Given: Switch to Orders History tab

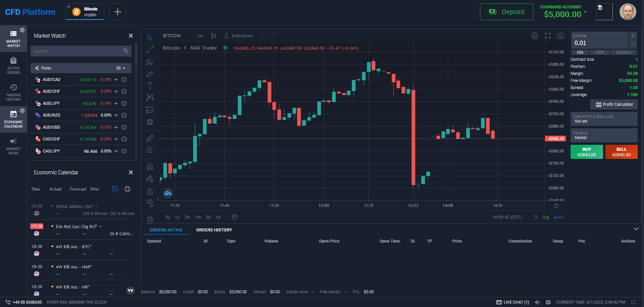Looking at the screenshot, I should (x=214, y=230).
